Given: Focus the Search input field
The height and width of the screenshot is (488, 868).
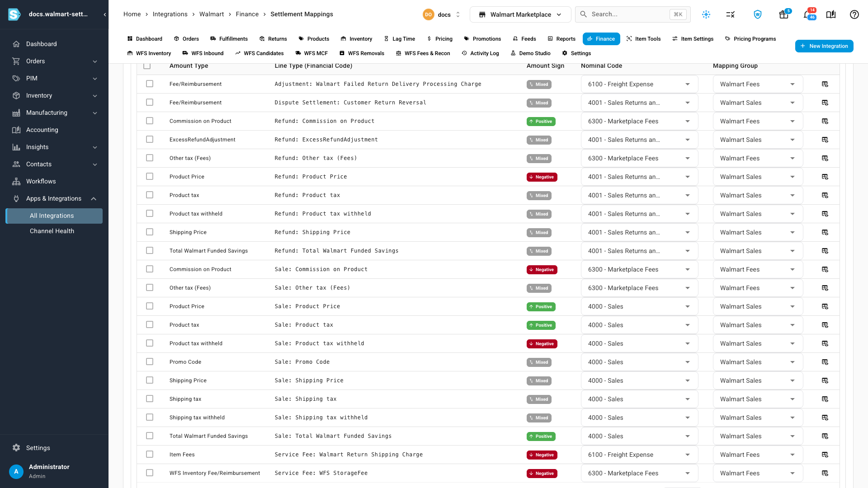Looking at the screenshot, I should (632, 14).
